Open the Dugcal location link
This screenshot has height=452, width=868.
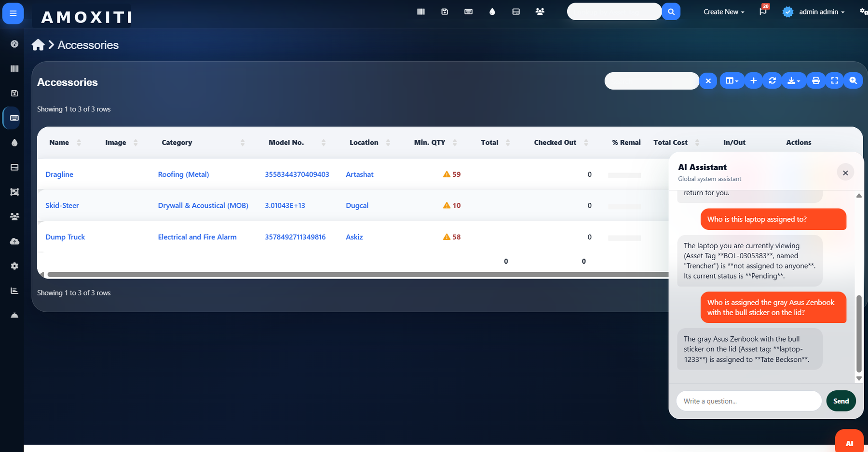(357, 205)
